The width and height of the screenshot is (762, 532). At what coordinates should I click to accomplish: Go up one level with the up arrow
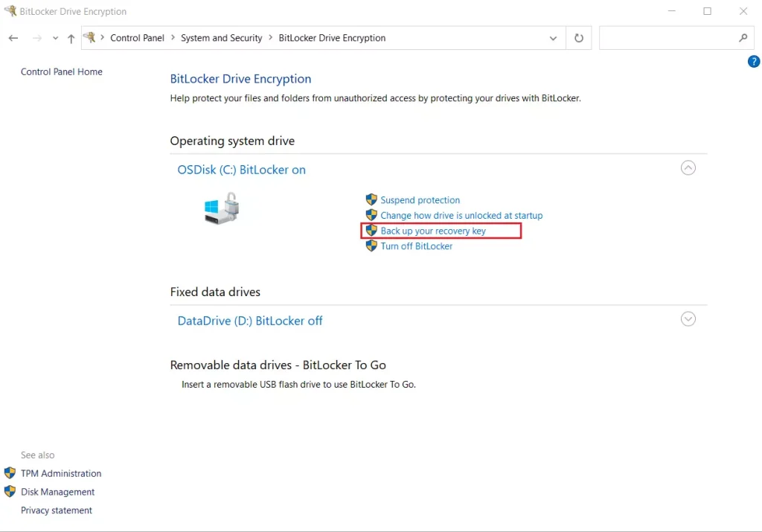pyautogui.click(x=71, y=39)
